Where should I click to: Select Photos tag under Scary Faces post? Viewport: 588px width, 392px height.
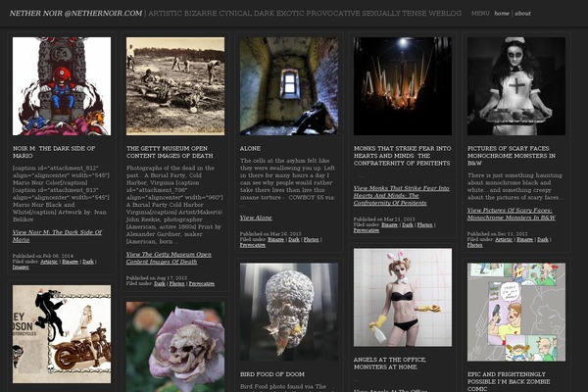pyautogui.click(x=474, y=245)
